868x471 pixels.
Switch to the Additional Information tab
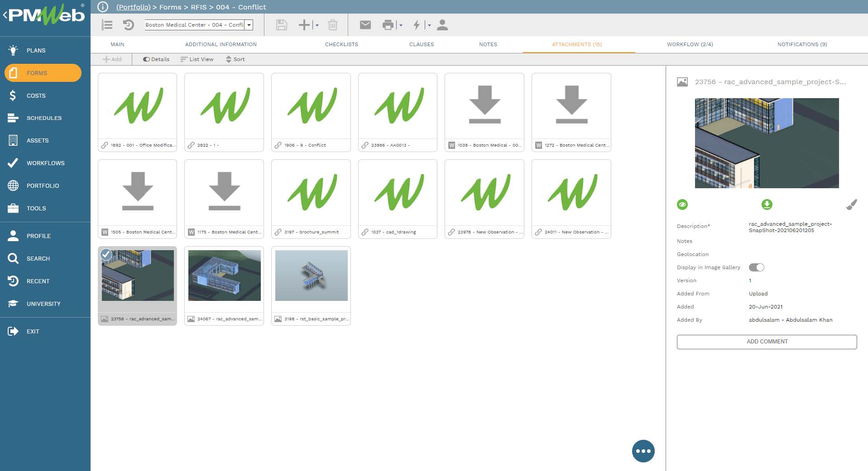(221, 44)
